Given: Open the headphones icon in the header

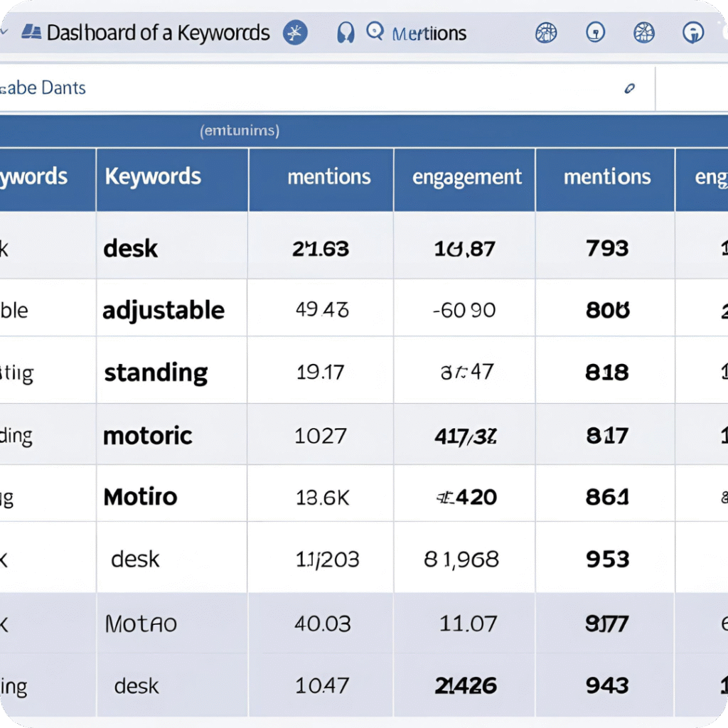Looking at the screenshot, I should [x=346, y=33].
